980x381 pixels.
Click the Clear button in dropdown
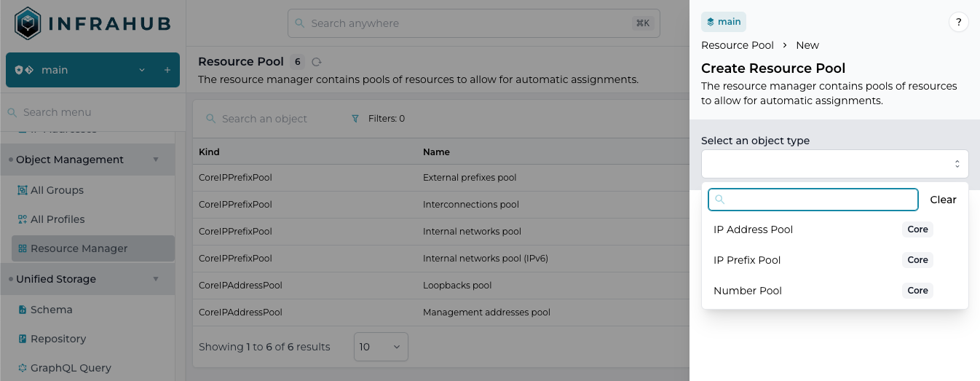pos(943,200)
